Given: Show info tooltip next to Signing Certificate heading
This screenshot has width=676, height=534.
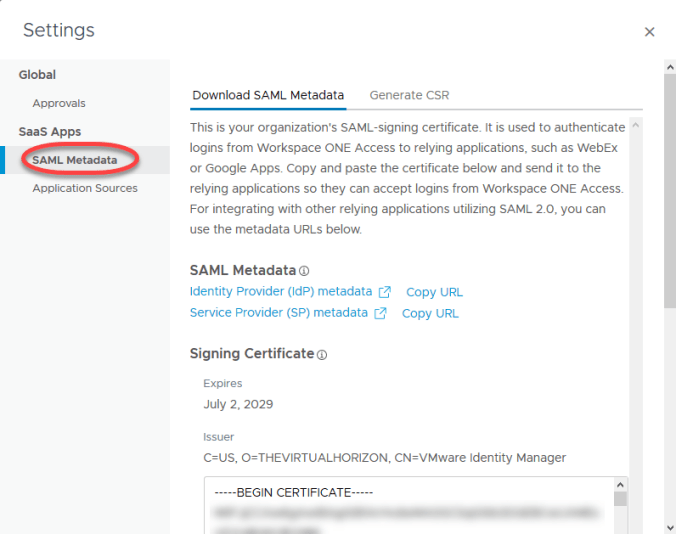Looking at the screenshot, I should [x=322, y=355].
